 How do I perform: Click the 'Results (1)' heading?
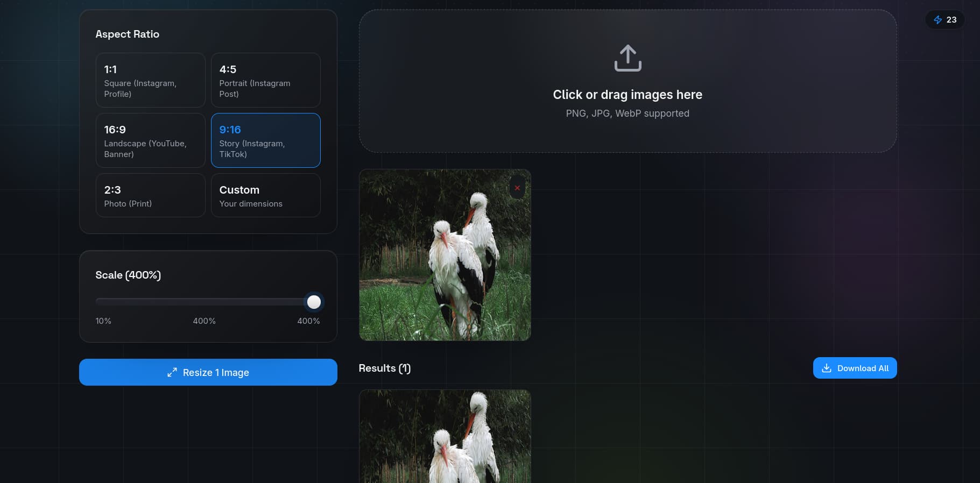coord(385,368)
